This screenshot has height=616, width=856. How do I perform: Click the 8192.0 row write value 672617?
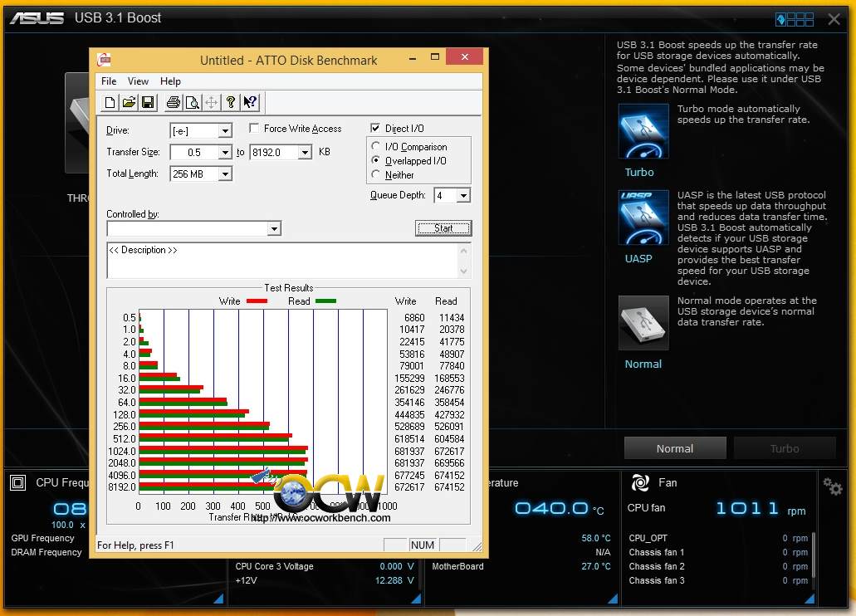coord(409,487)
